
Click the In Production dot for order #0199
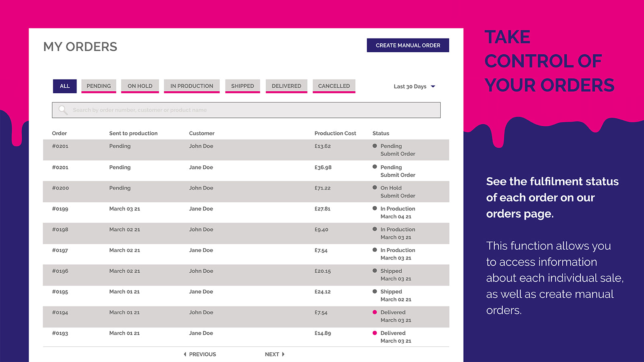[x=375, y=208]
